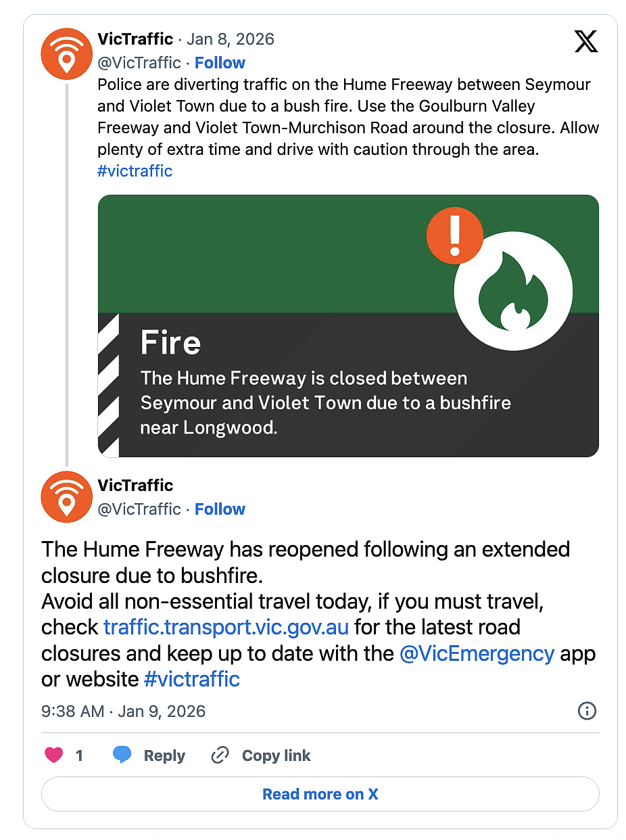Follow VicTraffic from the second tweet
This screenshot has width=626, height=840.
(220, 509)
